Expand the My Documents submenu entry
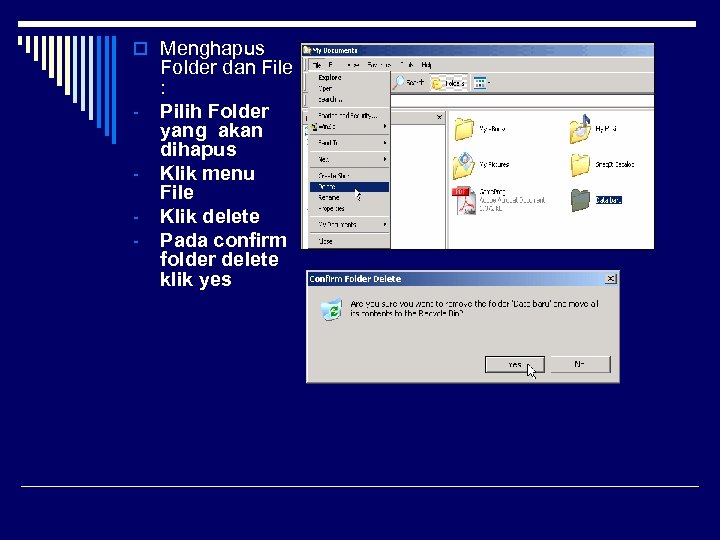The width and height of the screenshot is (720, 540). coord(349,225)
